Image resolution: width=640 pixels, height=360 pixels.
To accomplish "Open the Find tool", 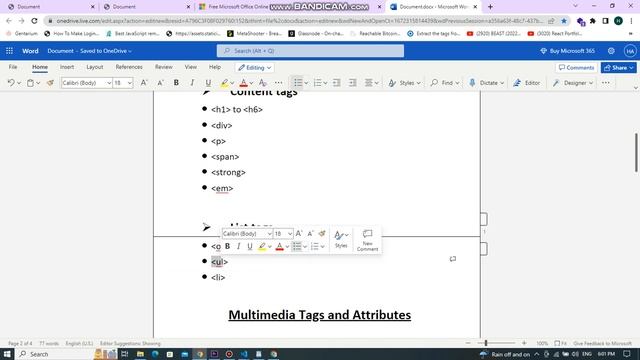I will (445, 83).
